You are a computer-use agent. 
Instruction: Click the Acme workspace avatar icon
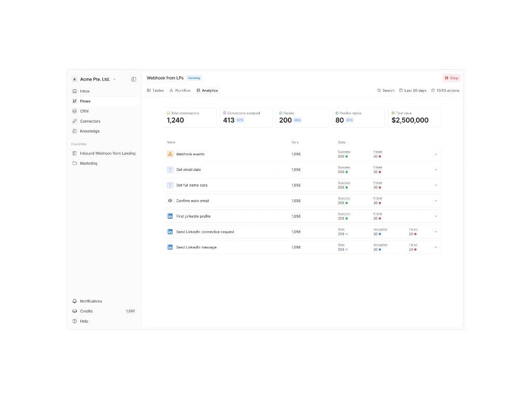(75, 79)
